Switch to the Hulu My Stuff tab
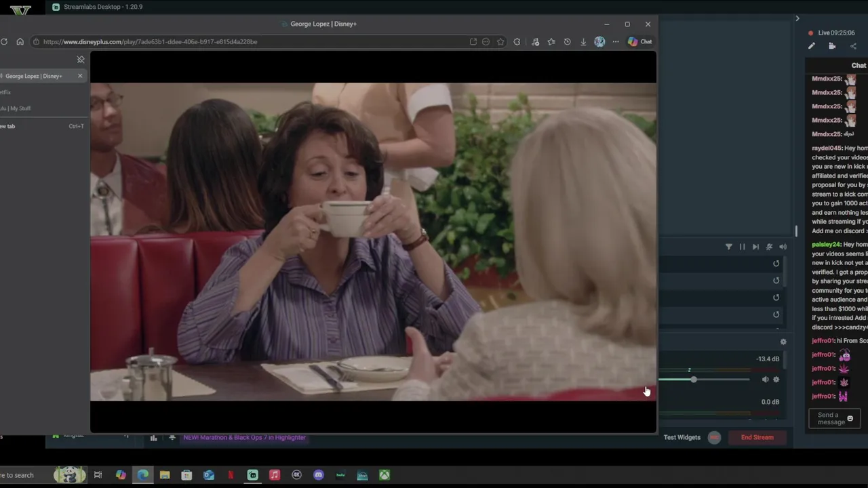Viewport: 868px width, 488px height. pos(17,108)
